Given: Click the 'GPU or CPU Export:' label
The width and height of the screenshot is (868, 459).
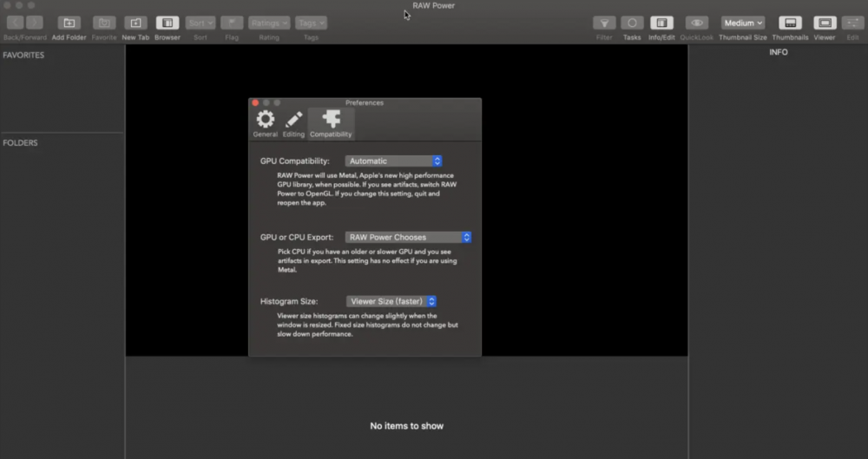Looking at the screenshot, I should [297, 238].
